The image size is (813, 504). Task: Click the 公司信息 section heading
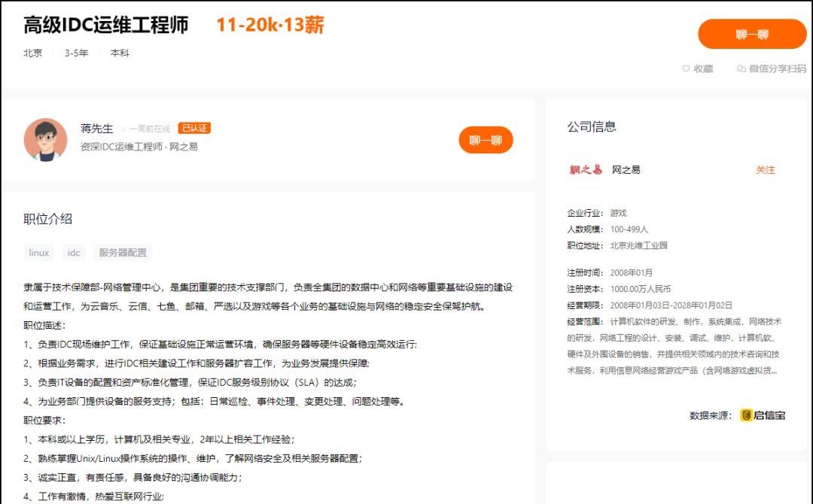pos(592,126)
